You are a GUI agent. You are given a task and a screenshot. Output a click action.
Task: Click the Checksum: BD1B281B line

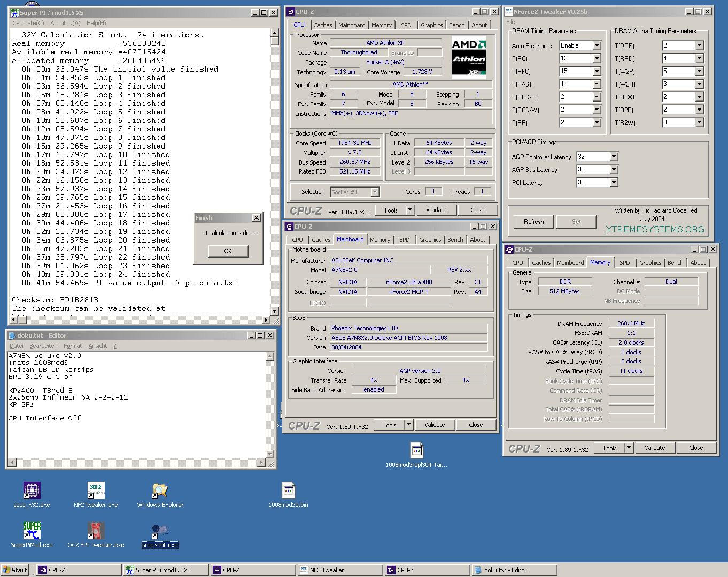click(55, 300)
